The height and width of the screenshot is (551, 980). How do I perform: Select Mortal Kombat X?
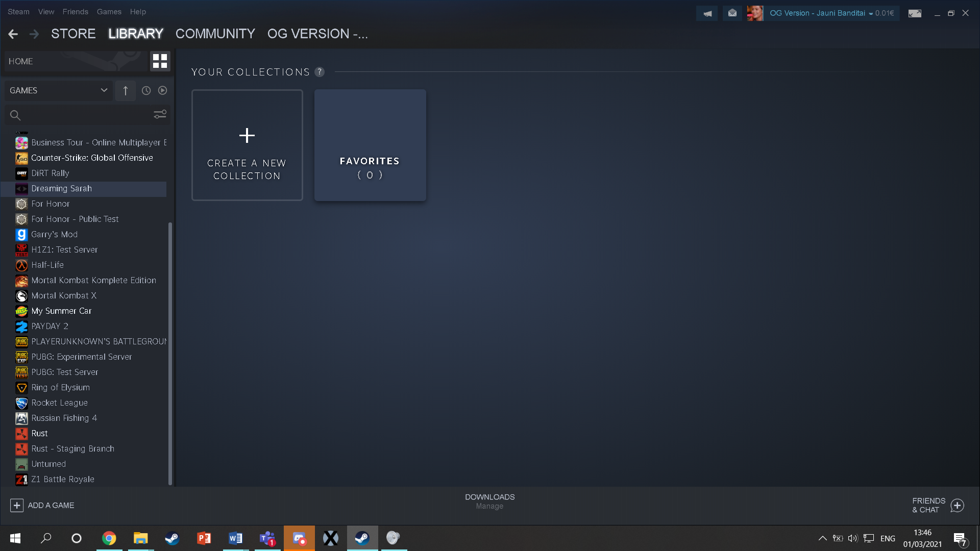pyautogui.click(x=64, y=295)
